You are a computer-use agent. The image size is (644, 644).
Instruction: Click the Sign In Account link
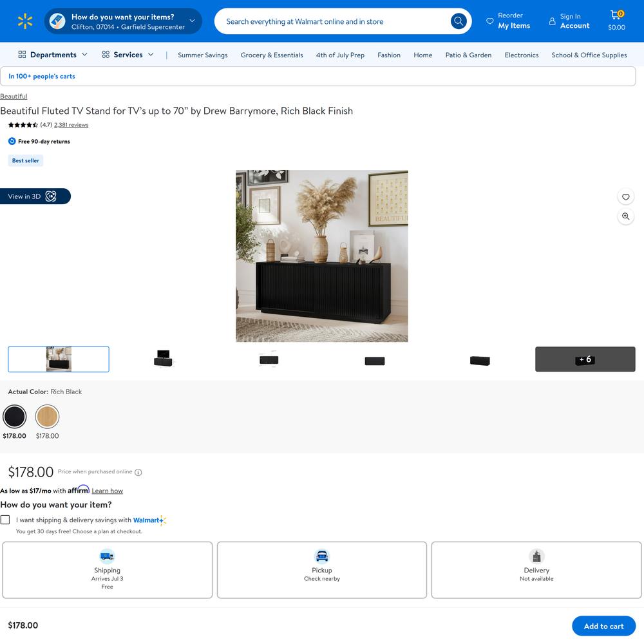[570, 21]
